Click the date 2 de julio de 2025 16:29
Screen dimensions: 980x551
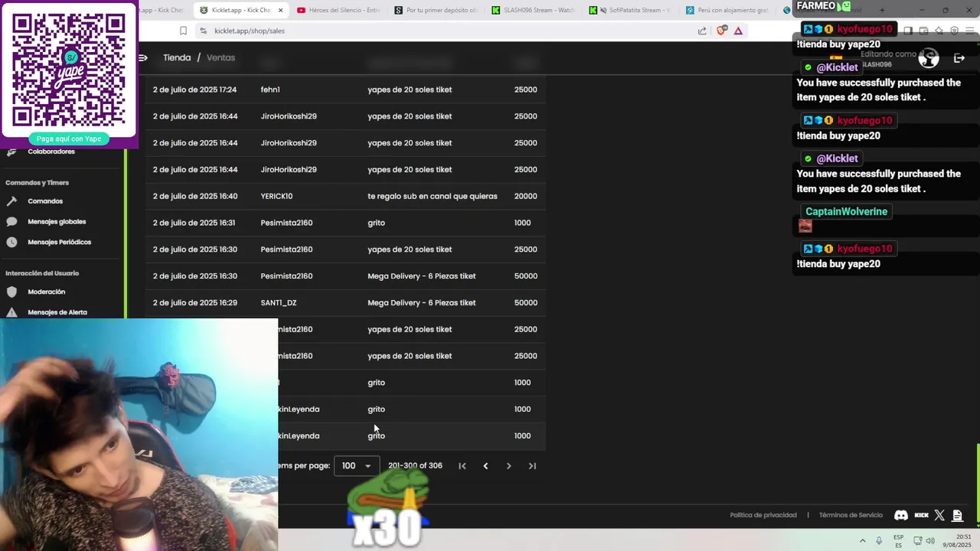click(194, 302)
